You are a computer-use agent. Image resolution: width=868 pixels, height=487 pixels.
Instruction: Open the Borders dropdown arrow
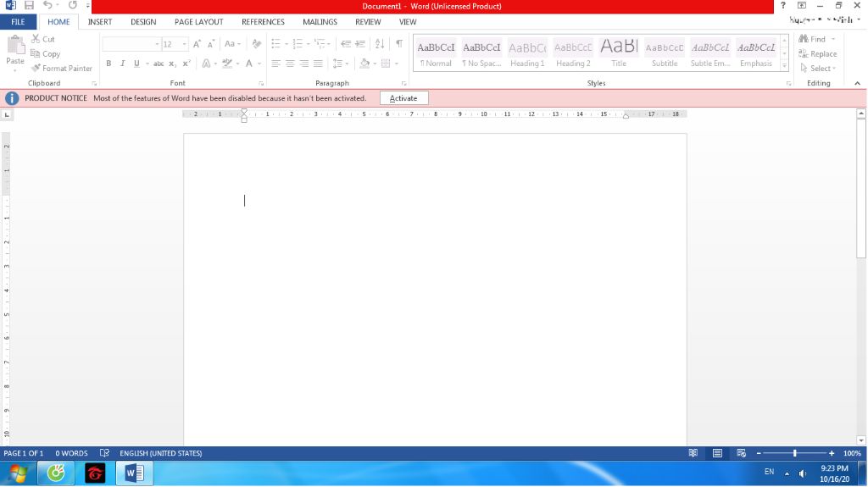coord(397,64)
